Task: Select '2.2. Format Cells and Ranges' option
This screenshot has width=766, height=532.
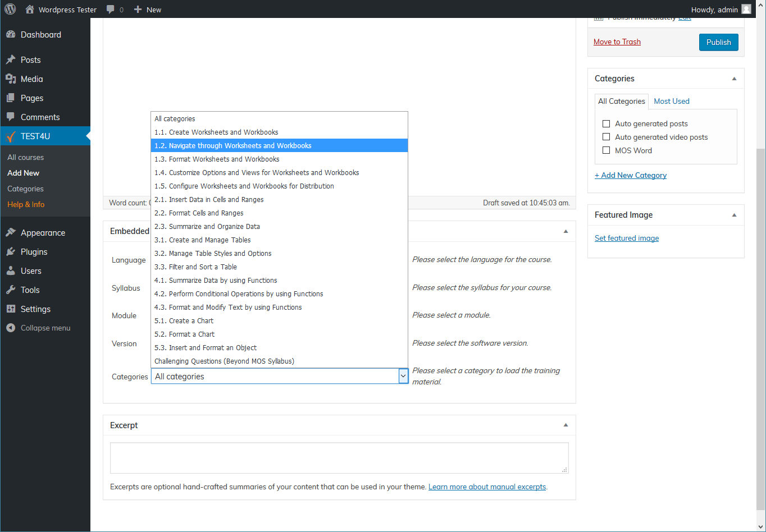Action: point(199,213)
